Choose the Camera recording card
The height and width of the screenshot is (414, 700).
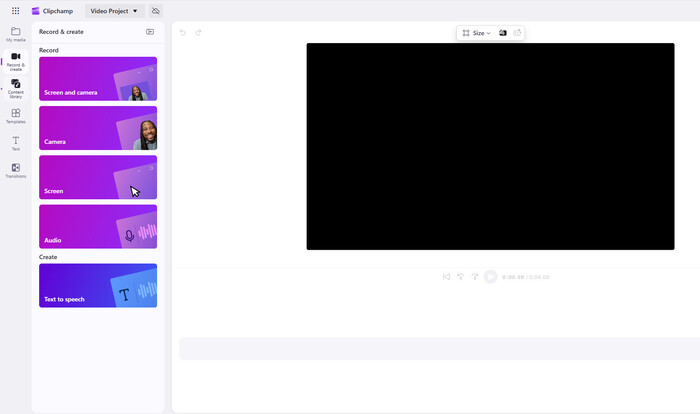point(98,128)
